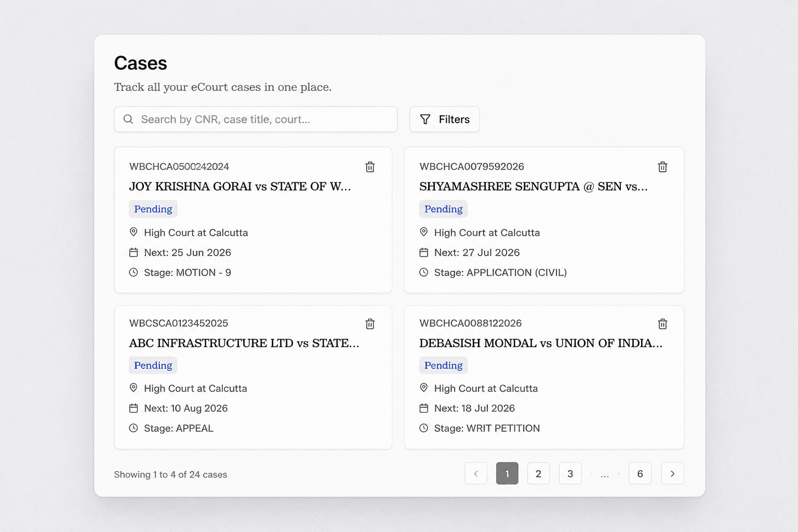
Task: Click CNR WBCHCA0500242024
Action: coord(179,167)
